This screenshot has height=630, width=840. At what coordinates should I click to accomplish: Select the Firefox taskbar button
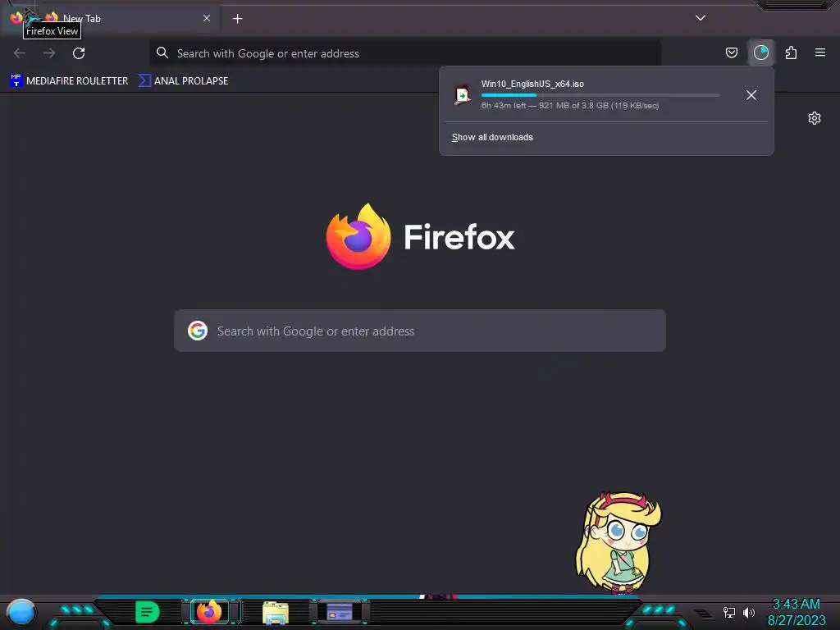pos(209,611)
